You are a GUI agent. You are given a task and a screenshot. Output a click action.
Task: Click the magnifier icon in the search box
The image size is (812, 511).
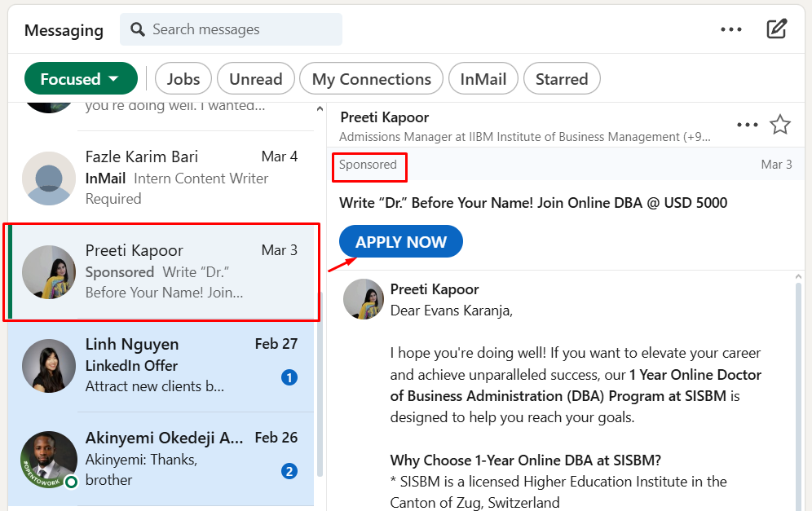click(x=137, y=29)
